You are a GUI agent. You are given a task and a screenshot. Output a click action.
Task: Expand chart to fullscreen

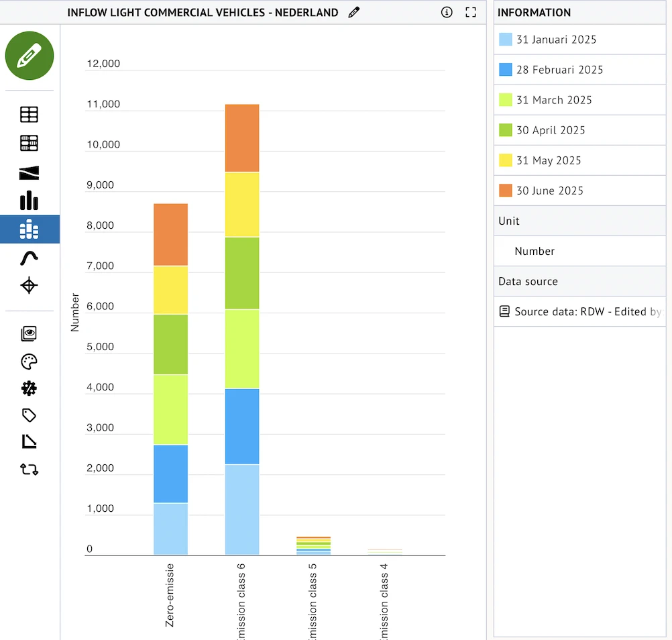[471, 13]
